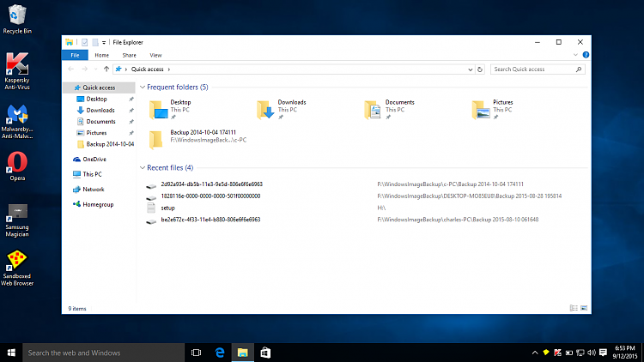The height and width of the screenshot is (362, 644).
Task: Open the Windows Start menu
Action: 11,353
